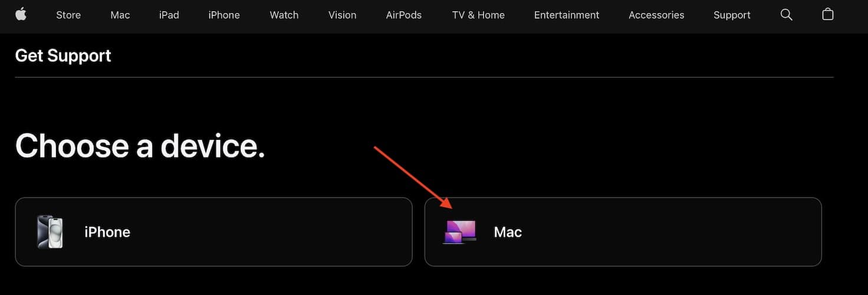The width and height of the screenshot is (868, 295).
Task: Click the Apple logo icon
Action: pyautogui.click(x=21, y=15)
